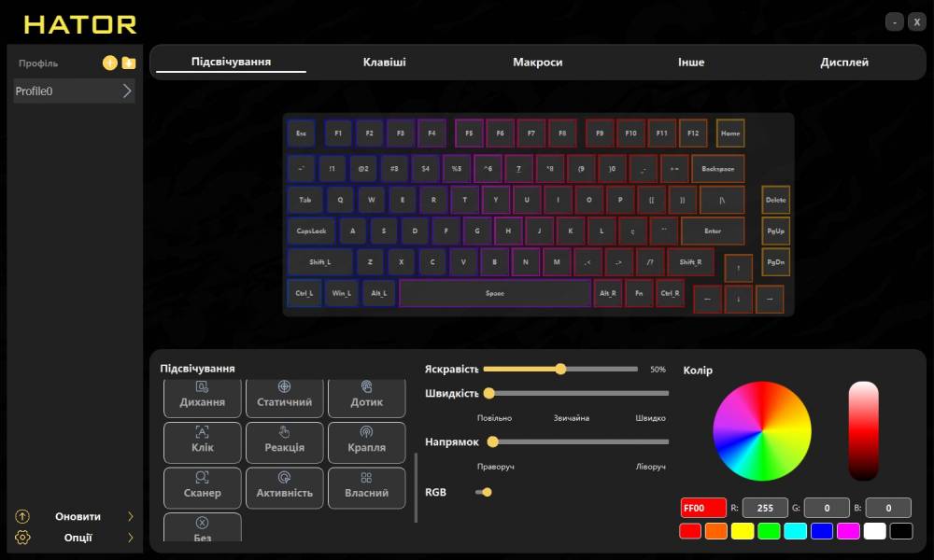Viewport: 934px width, 560px height.
Task: Pick the Клік lighting effect
Action: tap(202, 442)
